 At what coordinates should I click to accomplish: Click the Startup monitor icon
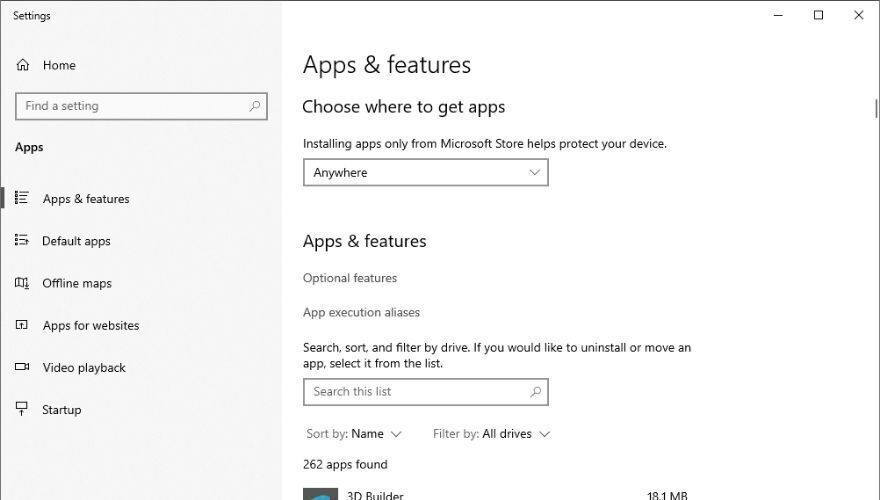(21, 409)
